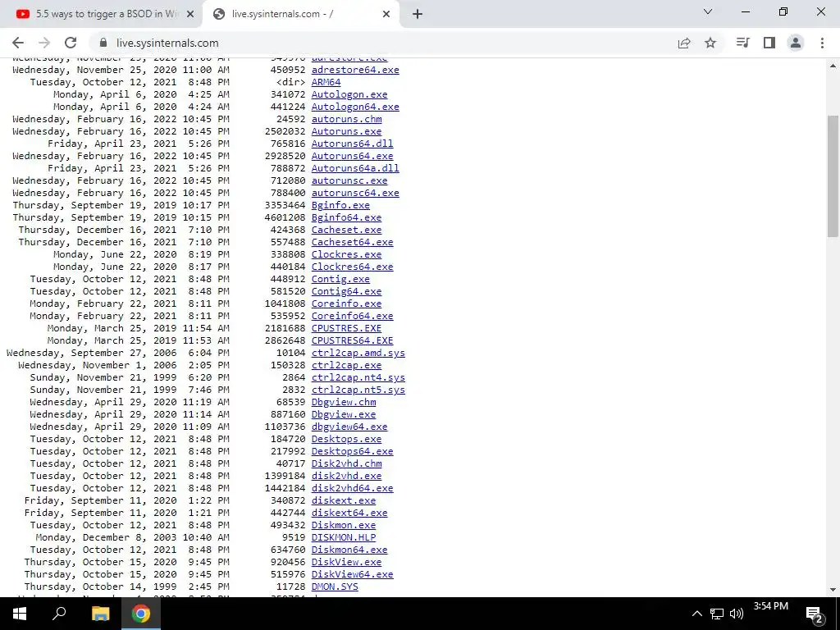Viewport: 840px width, 630px height.
Task: Click the page scrollbar down arrow
Action: [x=833, y=590]
